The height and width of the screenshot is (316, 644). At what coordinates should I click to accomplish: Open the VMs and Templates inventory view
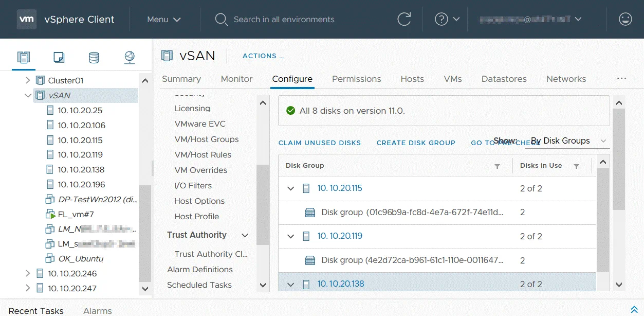(59, 57)
